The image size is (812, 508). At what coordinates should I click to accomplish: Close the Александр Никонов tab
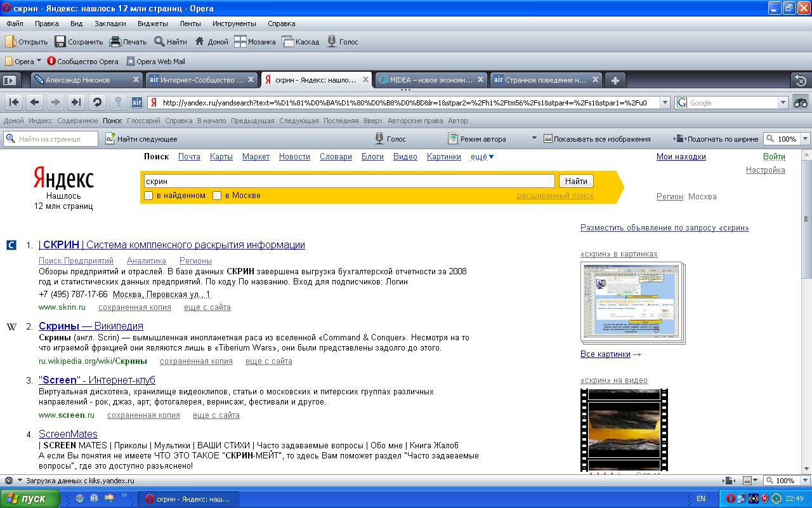pyautogui.click(x=136, y=80)
